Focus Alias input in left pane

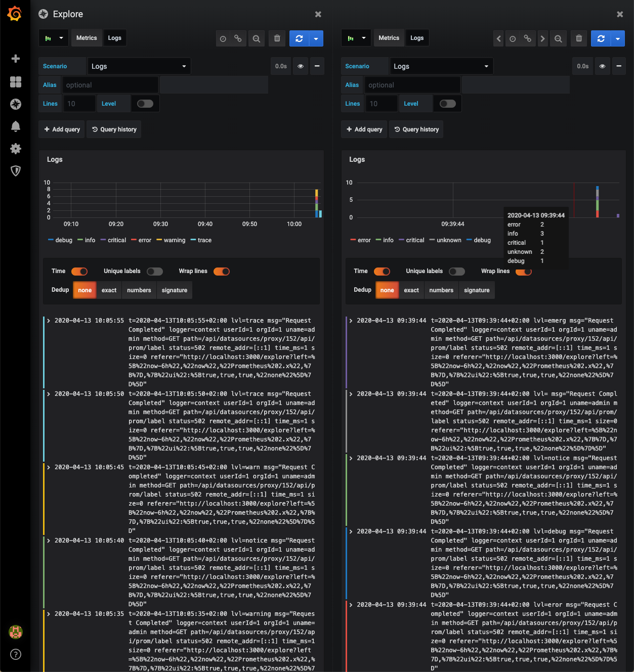pyautogui.click(x=110, y=85)
